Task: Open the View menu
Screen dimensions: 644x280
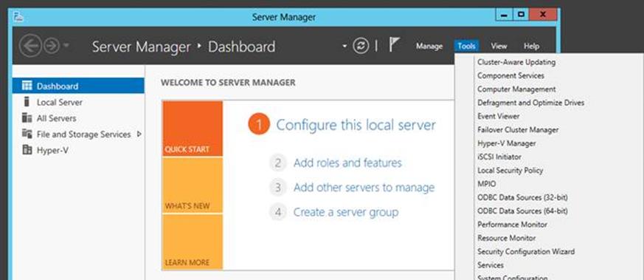Action: pyautogui.click(x=499, y=46)
